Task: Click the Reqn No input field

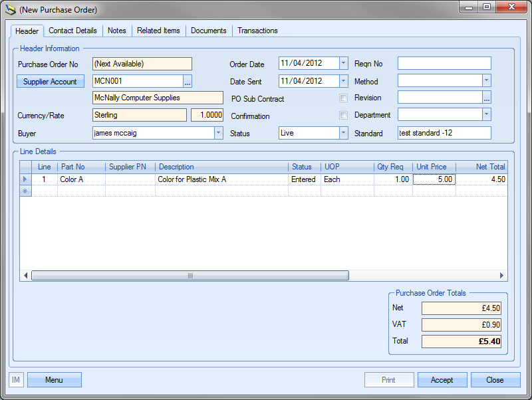Action: pos(444,64)
